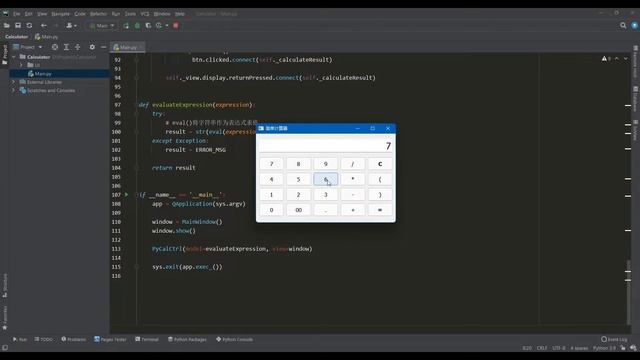Click the Run green arrow icon
The image size is (640, 360).
click(x=126, y=26)
